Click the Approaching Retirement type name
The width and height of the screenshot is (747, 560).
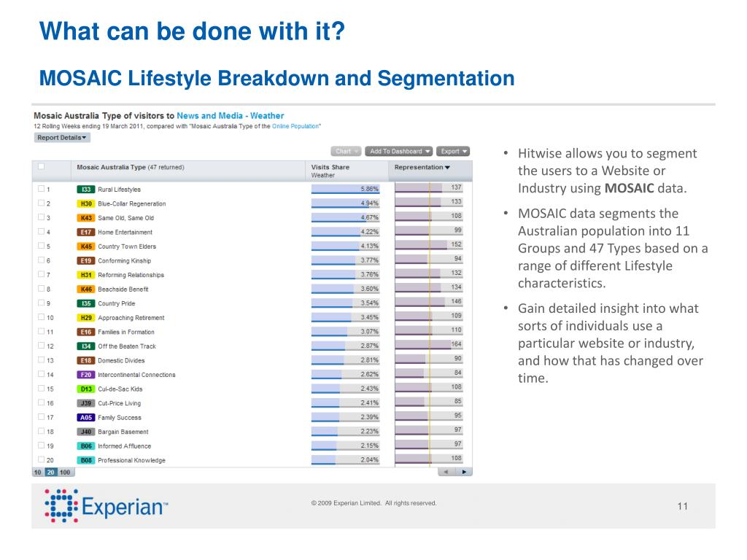pos(131,318)
